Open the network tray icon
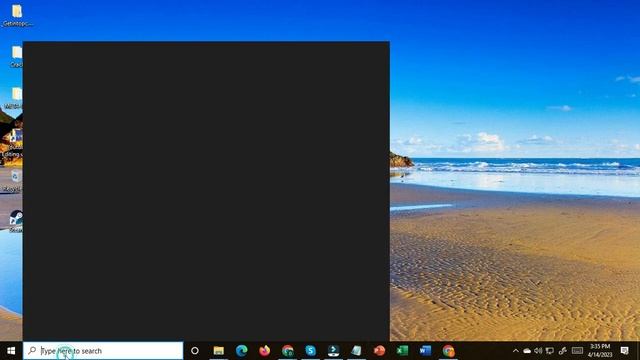Screen dimensions: 640x360 (x=550, y=351)
